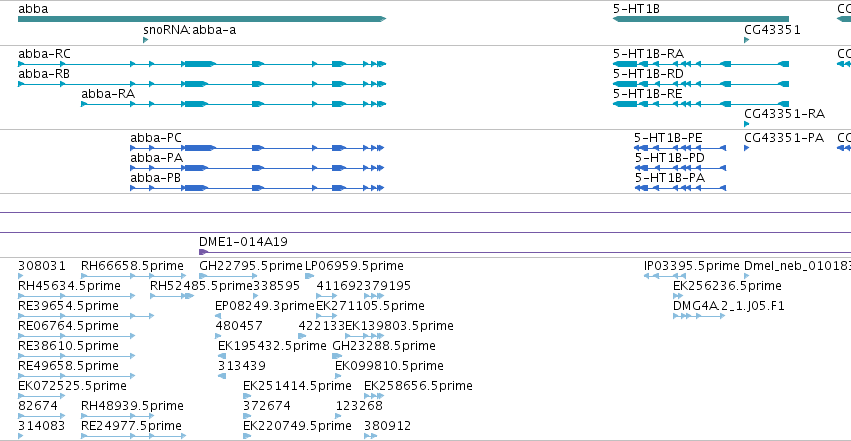Click transcript 5-HT1B-RA label
The image size is (851, 441).
(x=648, y=54)
